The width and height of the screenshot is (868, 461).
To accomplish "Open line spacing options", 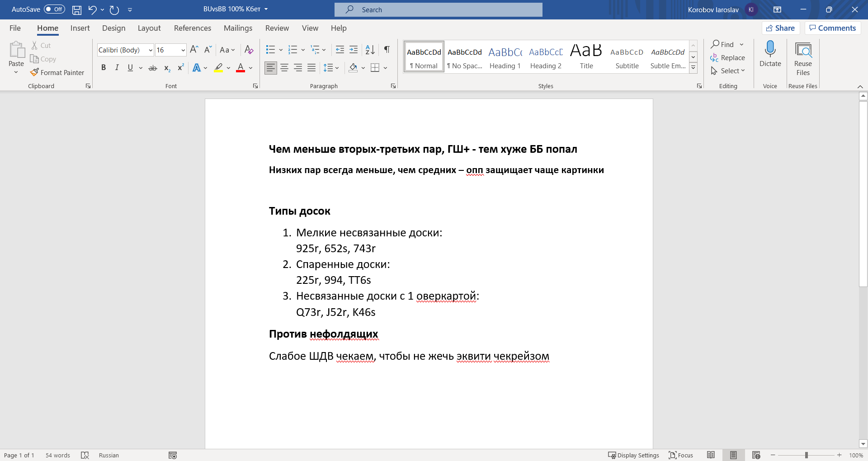I will [331, 68].
